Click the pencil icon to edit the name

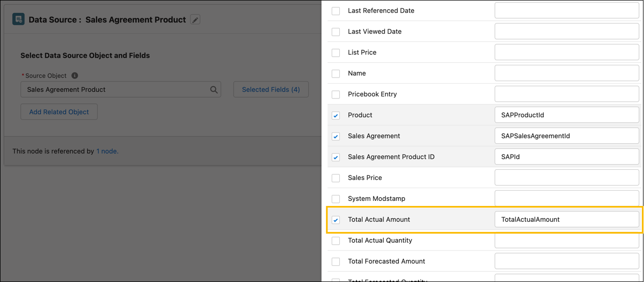click(196, 19)
